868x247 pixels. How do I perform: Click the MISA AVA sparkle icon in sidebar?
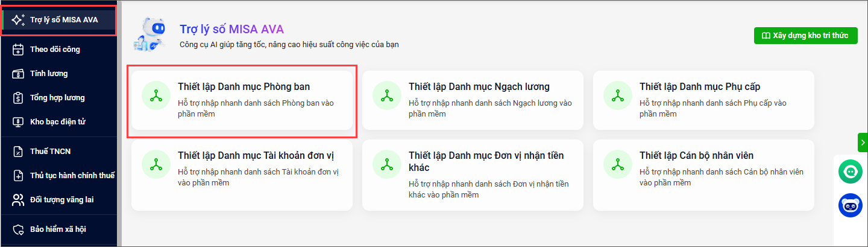18,20
